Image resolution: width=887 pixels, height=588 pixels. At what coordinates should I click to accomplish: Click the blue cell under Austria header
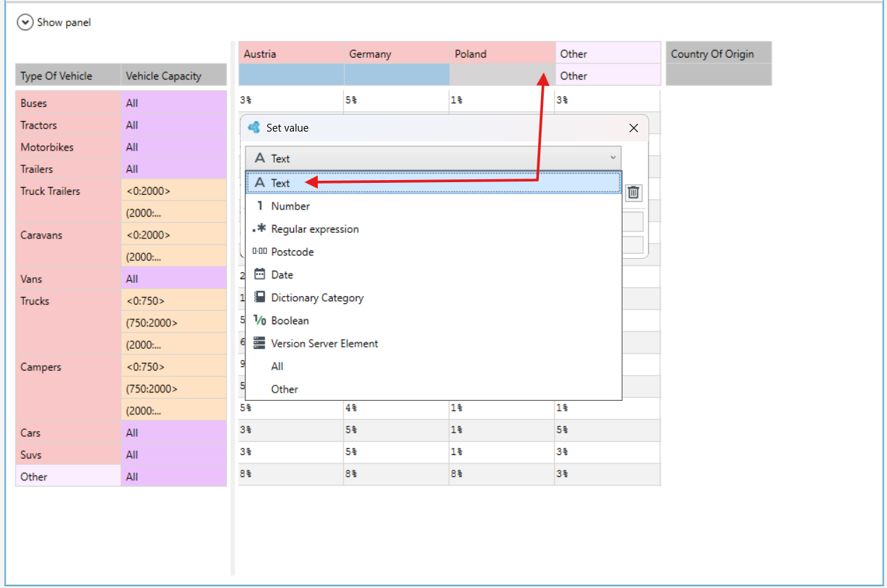[291, 75]
